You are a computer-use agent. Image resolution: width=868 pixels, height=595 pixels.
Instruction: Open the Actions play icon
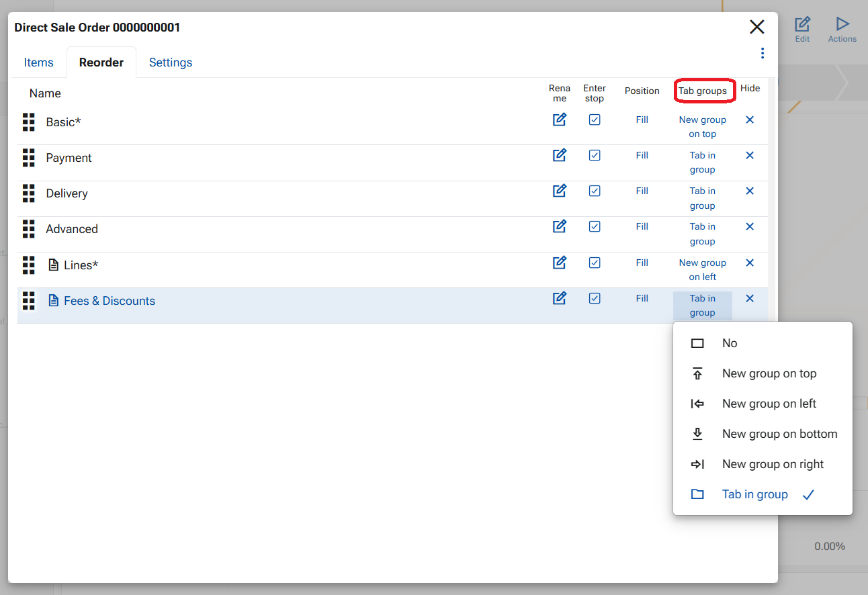(842, 26)
